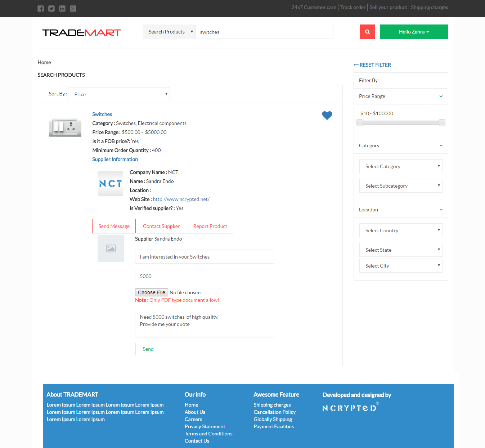
Task: Click the Send Message button
Action: tap(114, 226)
